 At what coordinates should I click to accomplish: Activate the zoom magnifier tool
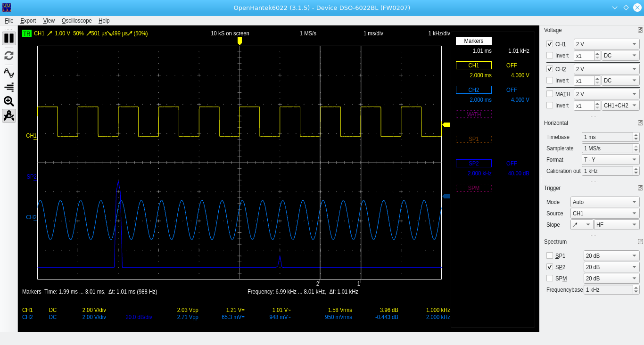click(x=8, y=101)
